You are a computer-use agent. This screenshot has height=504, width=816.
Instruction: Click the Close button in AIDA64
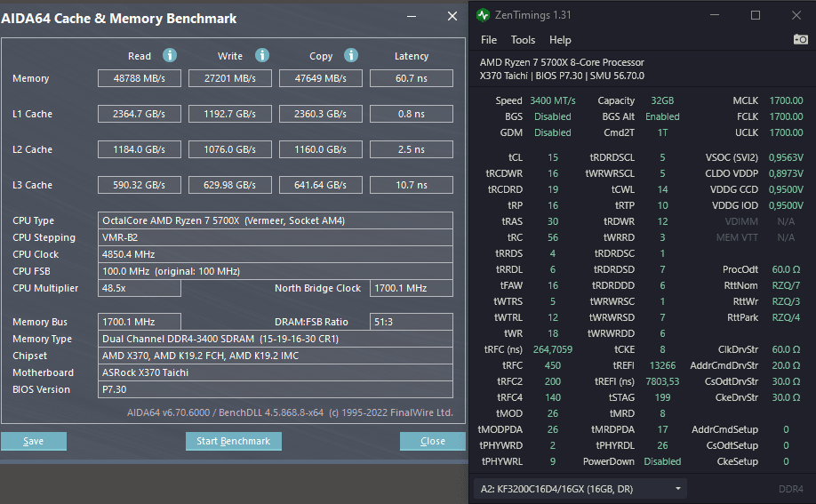433,441
